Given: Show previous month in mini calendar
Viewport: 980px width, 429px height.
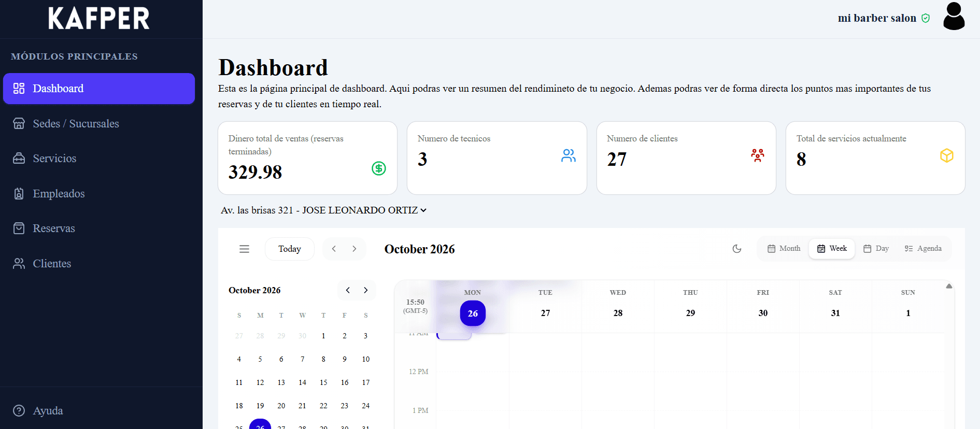Looking at the screenshot, I should click(x=348, y=290).
